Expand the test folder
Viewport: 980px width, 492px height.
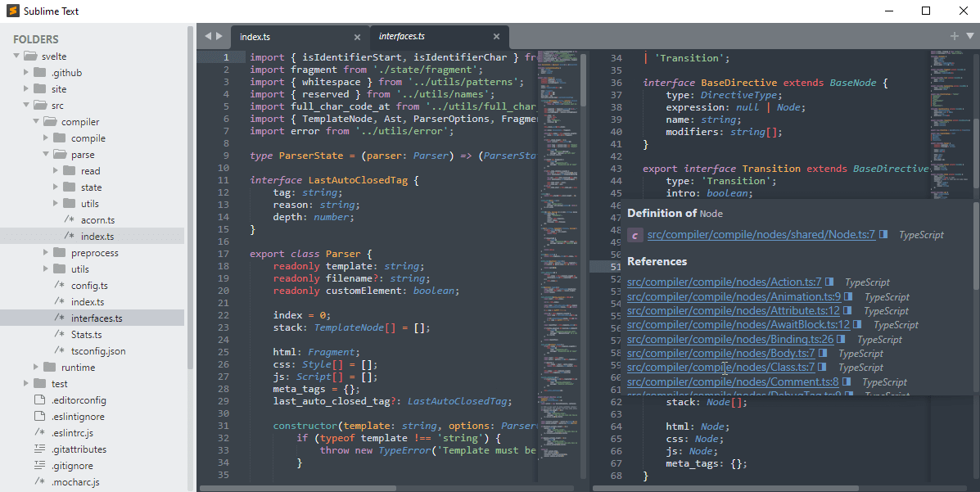(26, 383)
